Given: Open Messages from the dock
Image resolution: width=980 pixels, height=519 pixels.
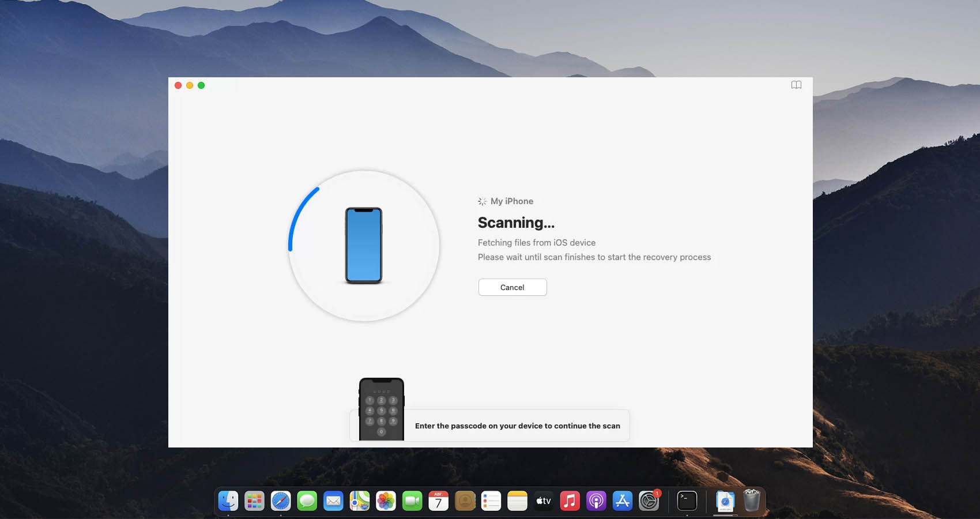Looking at the screenshot, I should 307,501.
